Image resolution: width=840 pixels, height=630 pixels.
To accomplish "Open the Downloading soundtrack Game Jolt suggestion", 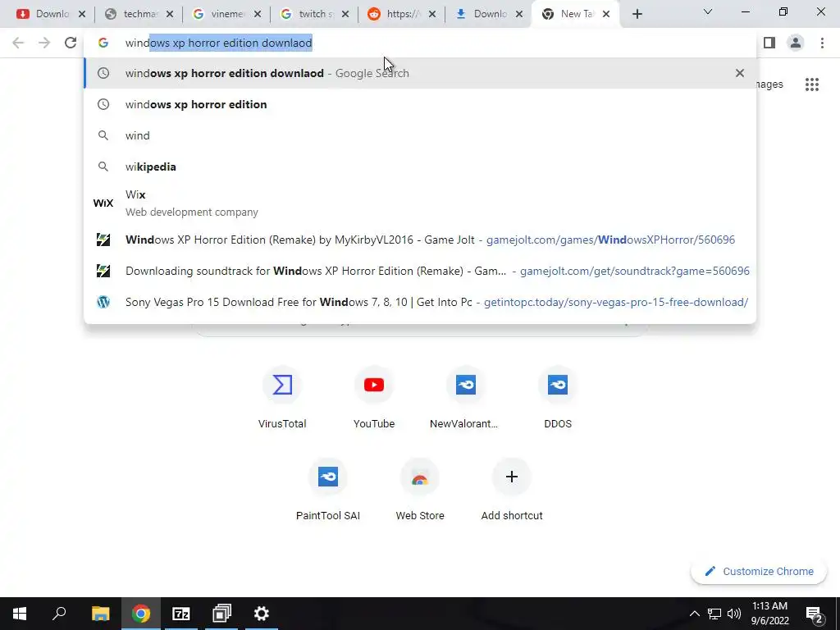I will (x=420, y=271).
